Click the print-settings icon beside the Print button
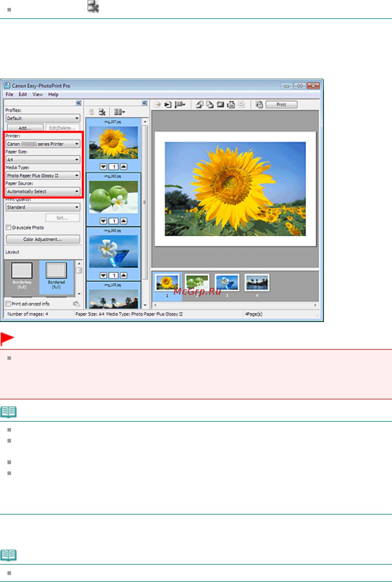 coord(259,105)
